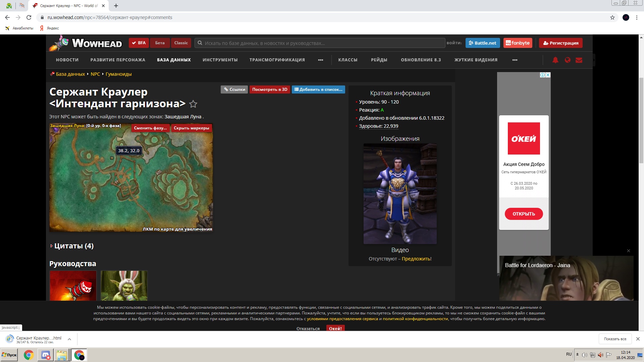Open the Добавить в список dropdown
The height and width of the screenshot is (362, 644).
318,89
